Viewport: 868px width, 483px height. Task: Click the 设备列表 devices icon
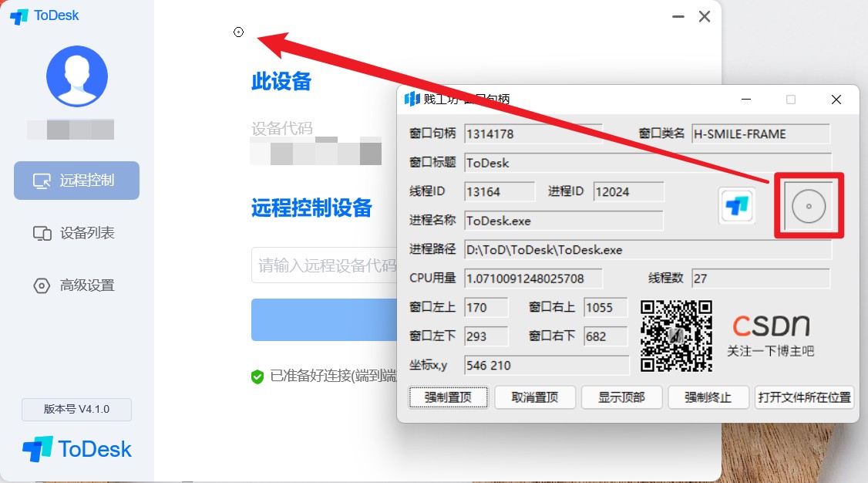coord(42,233)
